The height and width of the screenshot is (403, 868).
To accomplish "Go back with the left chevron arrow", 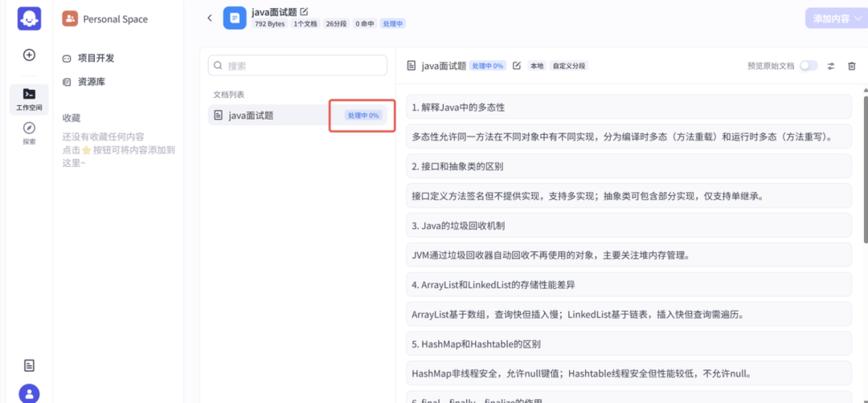I will (x=210, y=18).
